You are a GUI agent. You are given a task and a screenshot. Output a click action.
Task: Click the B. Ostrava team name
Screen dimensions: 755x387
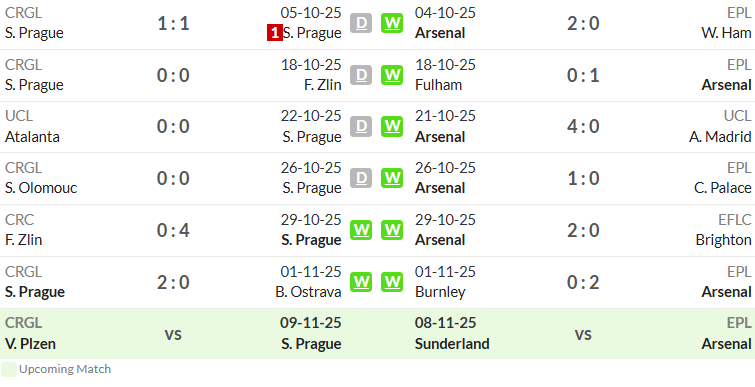pyautogui.click(x=308, y=292)
